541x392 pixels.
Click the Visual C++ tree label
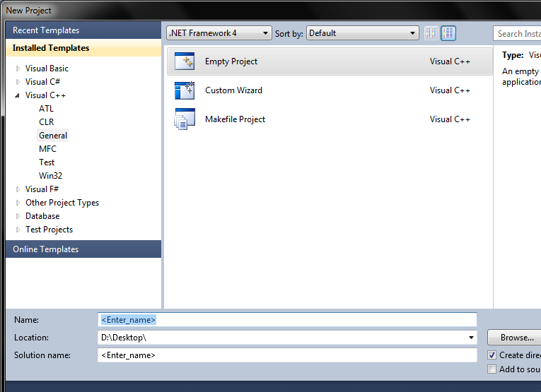45,95
